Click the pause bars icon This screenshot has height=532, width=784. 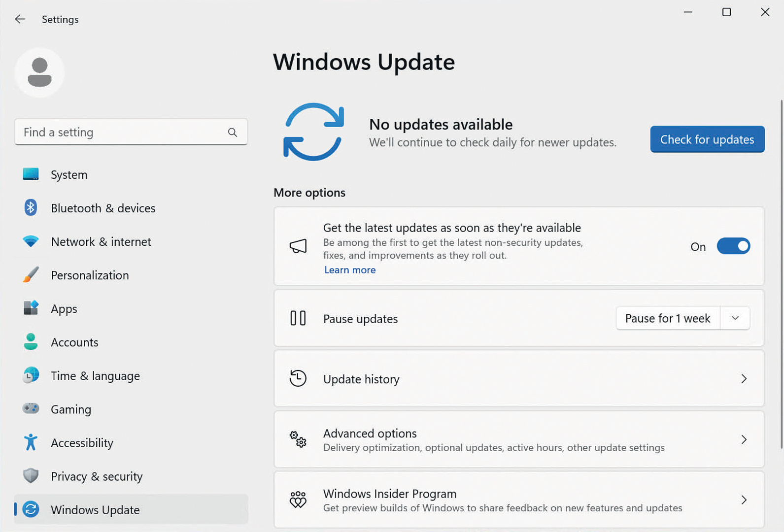[298, 318]
